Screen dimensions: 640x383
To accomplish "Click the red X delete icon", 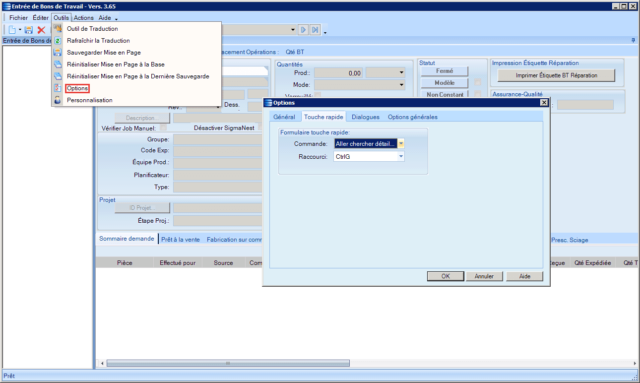I will [x=41, y=30].
